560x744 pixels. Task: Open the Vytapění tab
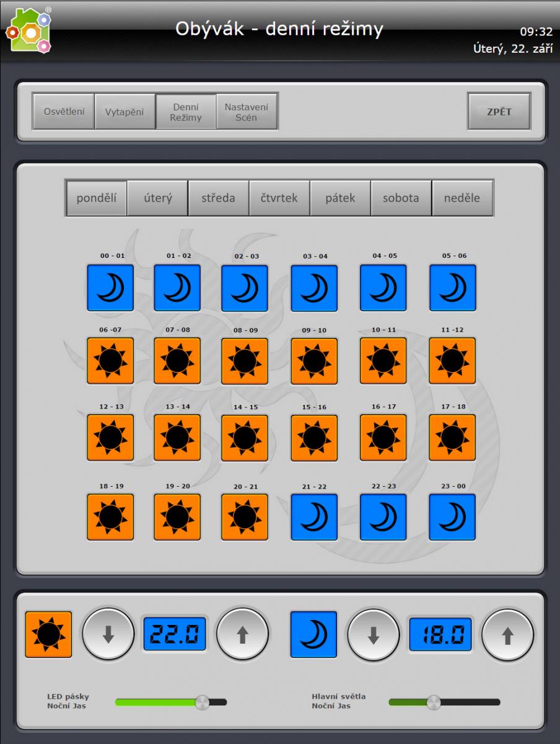click(125, 112)
